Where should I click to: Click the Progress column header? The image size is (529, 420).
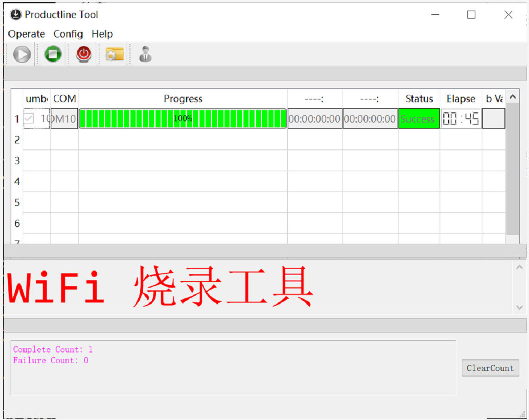coord(183,99)
